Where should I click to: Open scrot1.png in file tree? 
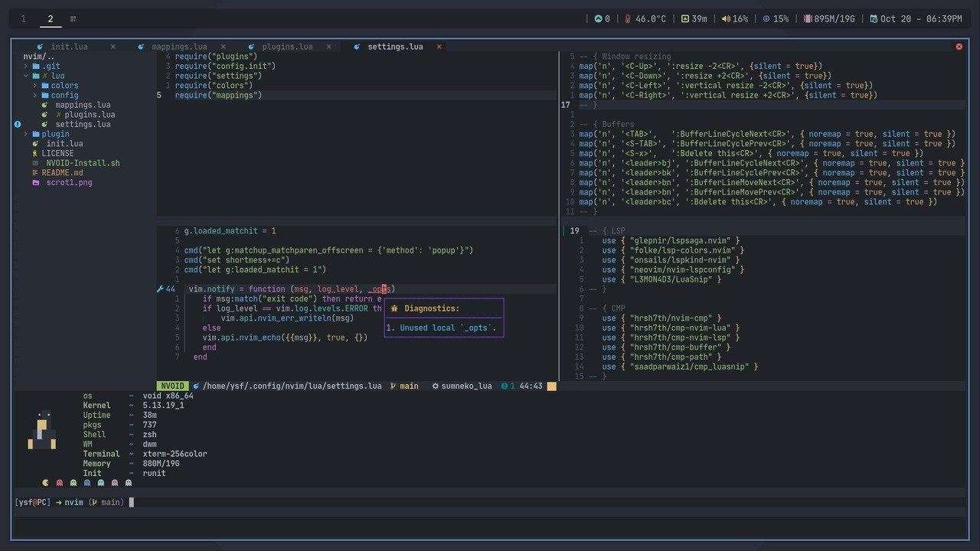pyautogui.click(x=69, y=182)
